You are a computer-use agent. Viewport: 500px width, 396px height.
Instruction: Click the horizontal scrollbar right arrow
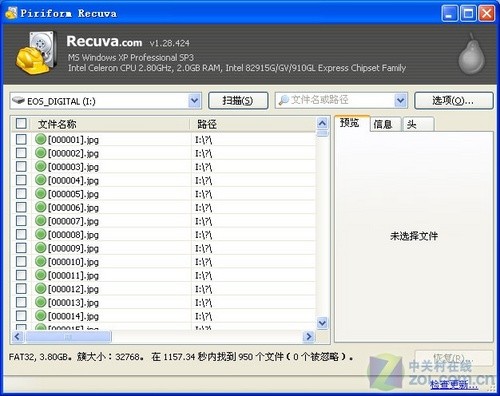tap(309, 336)
